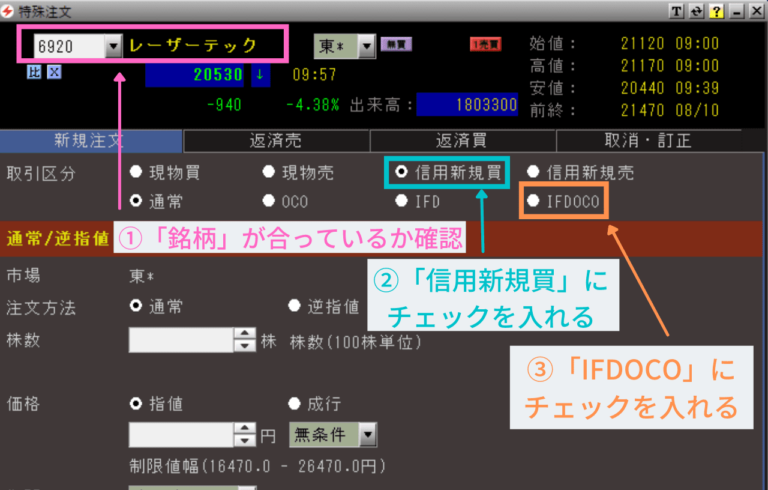Click the 株数 quantity input field
Viewport: 768px width, 490px height.
(181, 341)
